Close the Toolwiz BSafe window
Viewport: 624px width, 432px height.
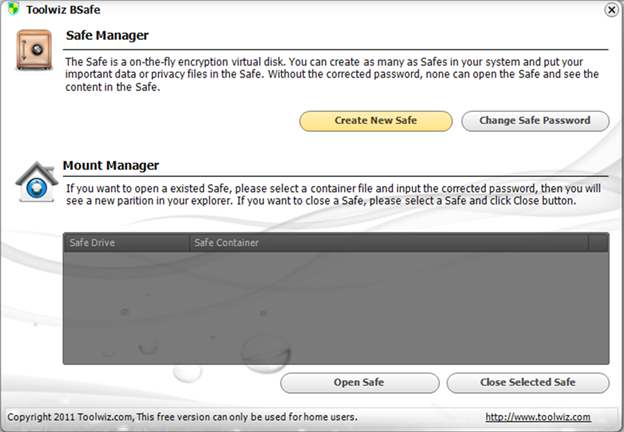611,10
